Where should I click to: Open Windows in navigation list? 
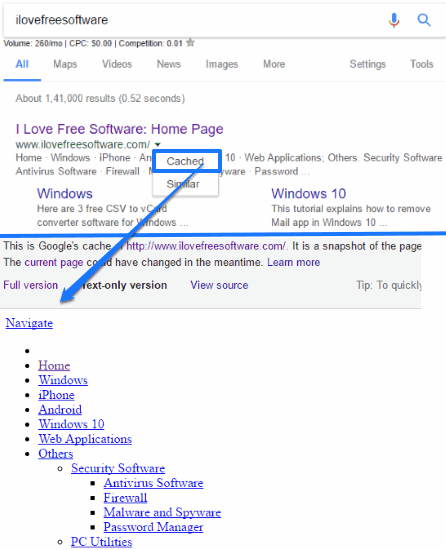click(63, 380)
